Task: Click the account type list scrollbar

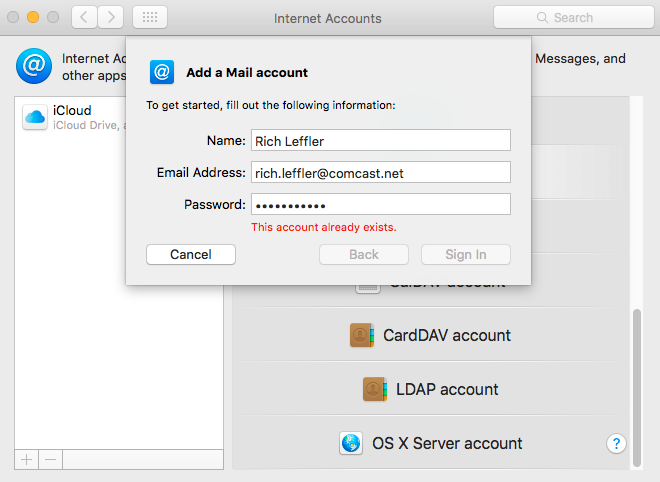Action: tap(637, 388)
